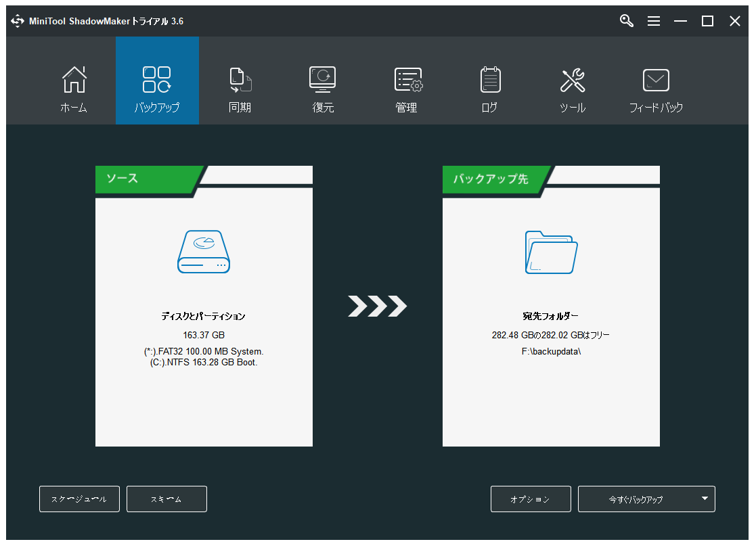Expand the 今すぐバックアップ dropdown arrow

pos(706,499)
